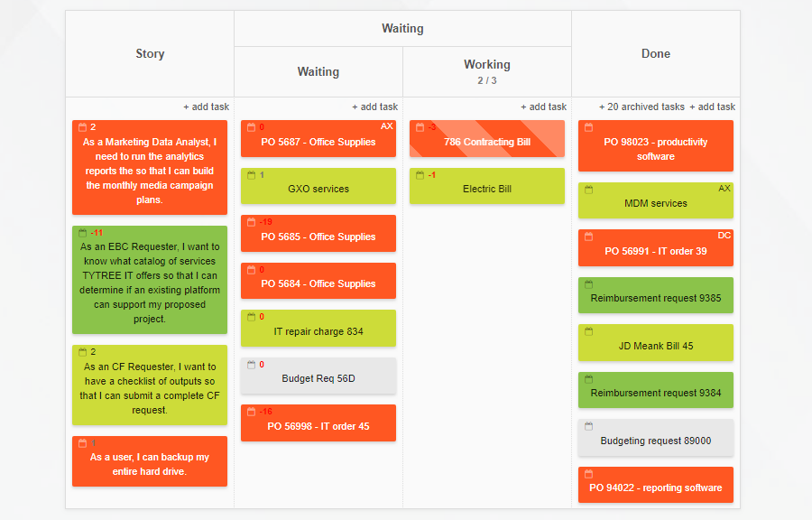812x520 pixels.
Task: Click calendar icon on PO 94022 card
Action: point(589,474)
